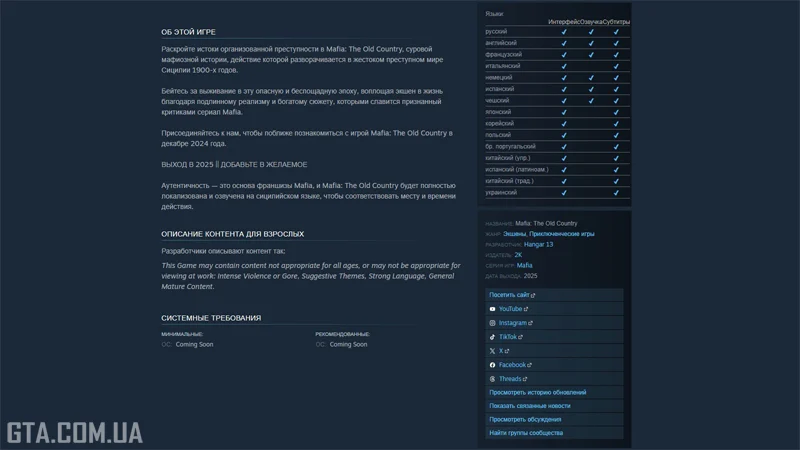Click бр. португальский language row label

pyautogui.click(x=510, y=146)
